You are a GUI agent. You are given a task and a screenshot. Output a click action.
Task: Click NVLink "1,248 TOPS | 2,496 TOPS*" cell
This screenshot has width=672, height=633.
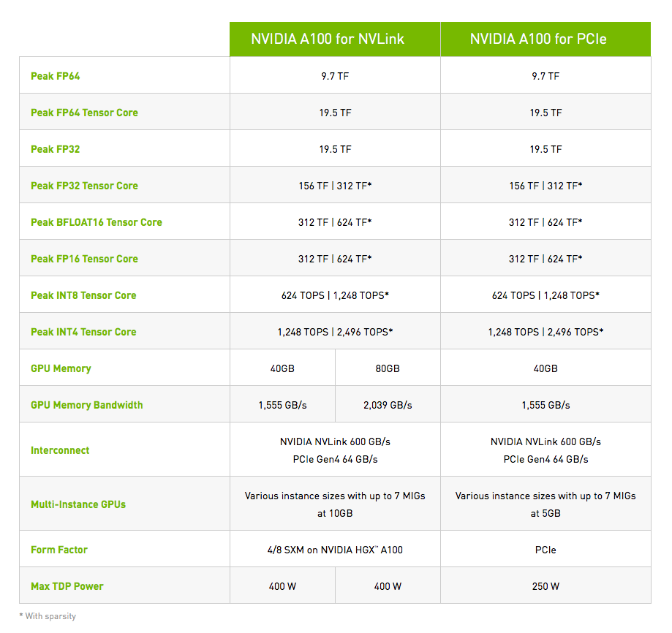click(335, 332)
